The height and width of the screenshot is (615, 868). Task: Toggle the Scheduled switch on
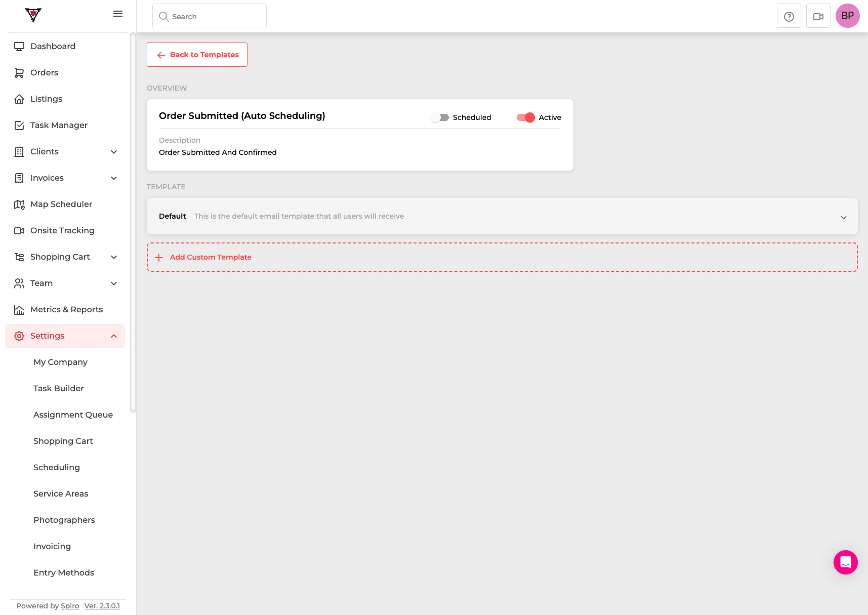point(440,117)
